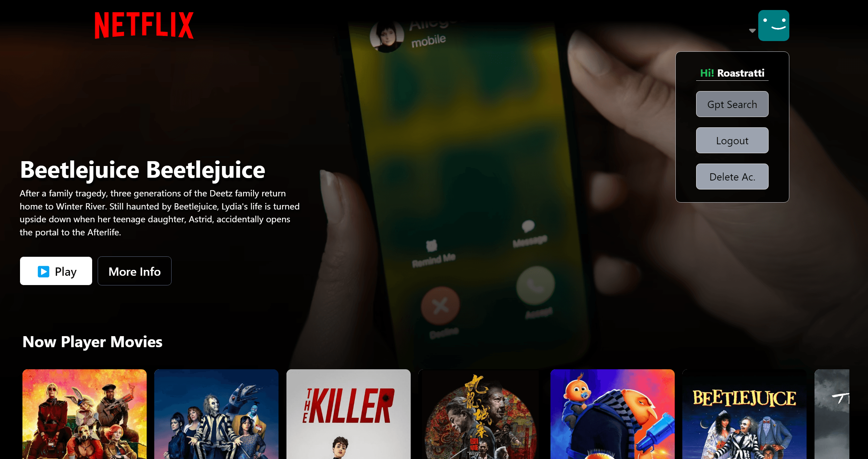Click the GPT Search button

732,105
